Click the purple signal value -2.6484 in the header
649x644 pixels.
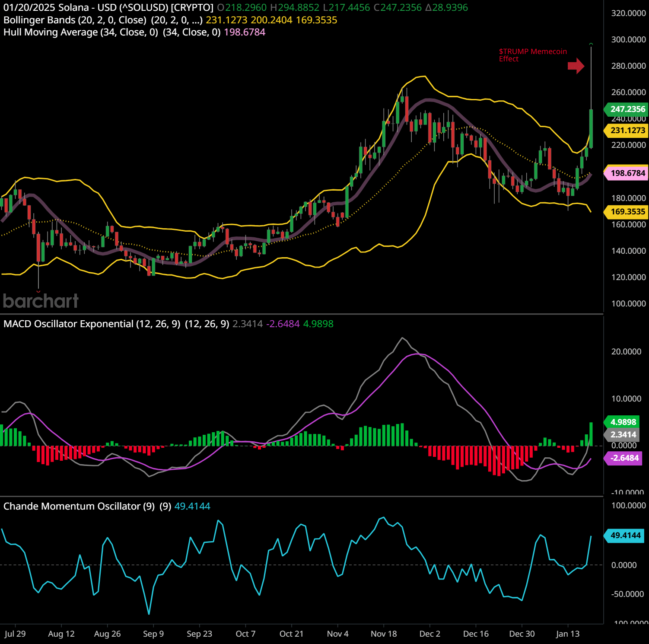tap(283, 324)
